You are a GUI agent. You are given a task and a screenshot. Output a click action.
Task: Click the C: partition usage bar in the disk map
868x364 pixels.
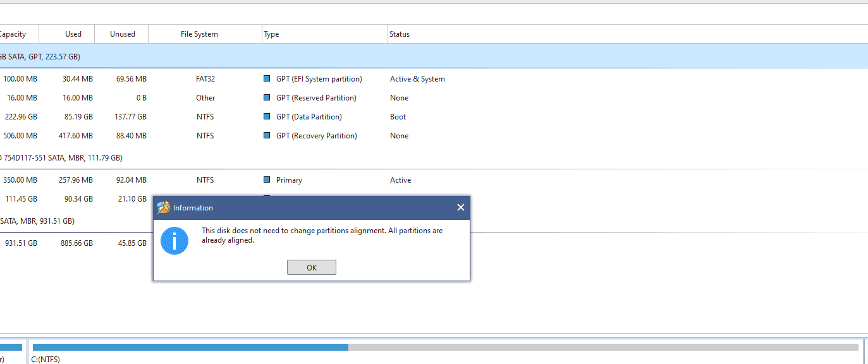445,347
